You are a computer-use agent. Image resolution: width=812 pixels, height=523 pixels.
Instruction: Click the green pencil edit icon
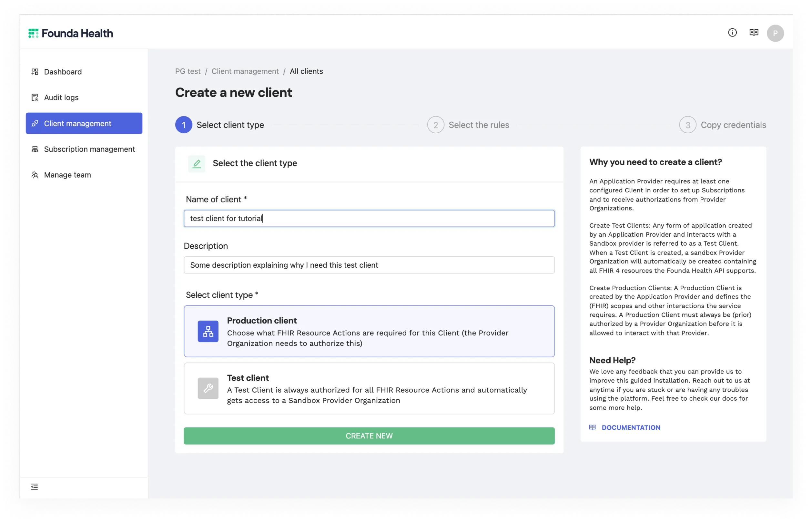coord(197,164)
